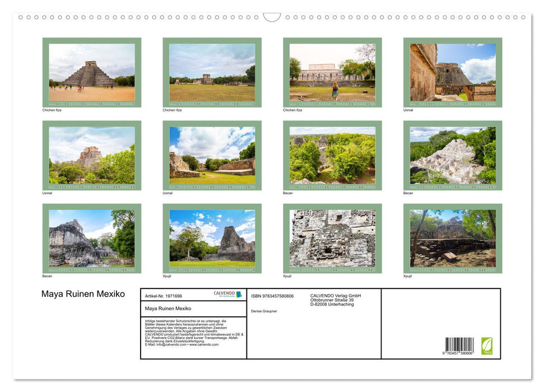
Task: Click the mini calendar grid under the first Becan photo
Action: (x=332, y=186)
